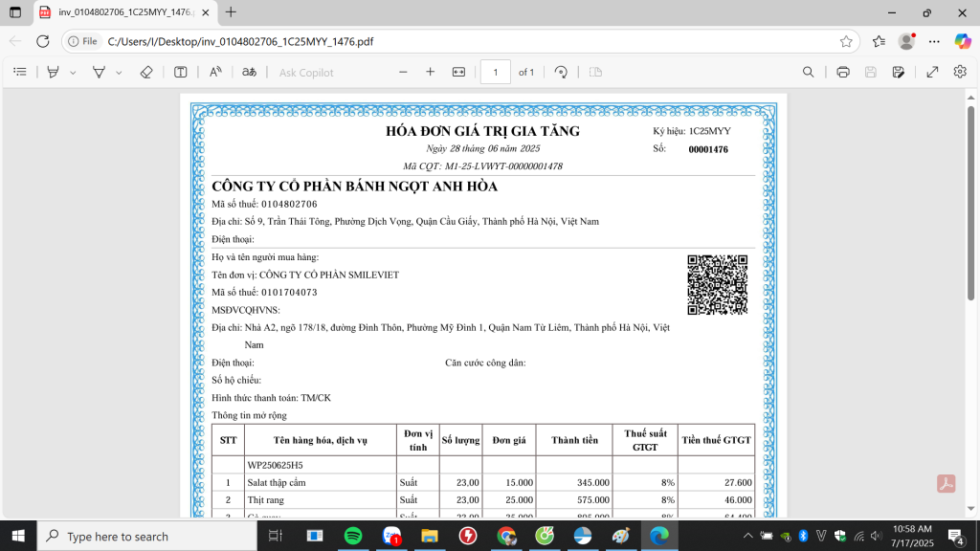Click the invoice title HÓA ĐƠN GIÁ TRỊ GIA TĂNG
The width and height of the screenshot is (980, 551).
click(x=482, y=131)
